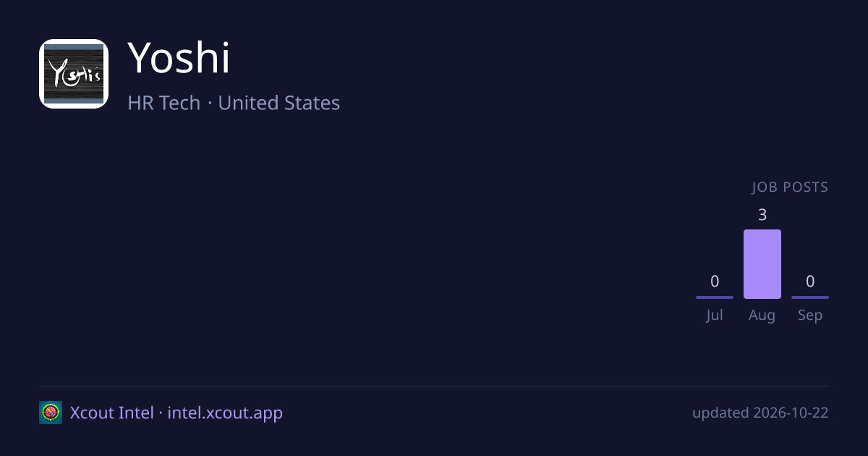Click the Jul month label
Screen dimensions: 868x456
click(715, 316)
